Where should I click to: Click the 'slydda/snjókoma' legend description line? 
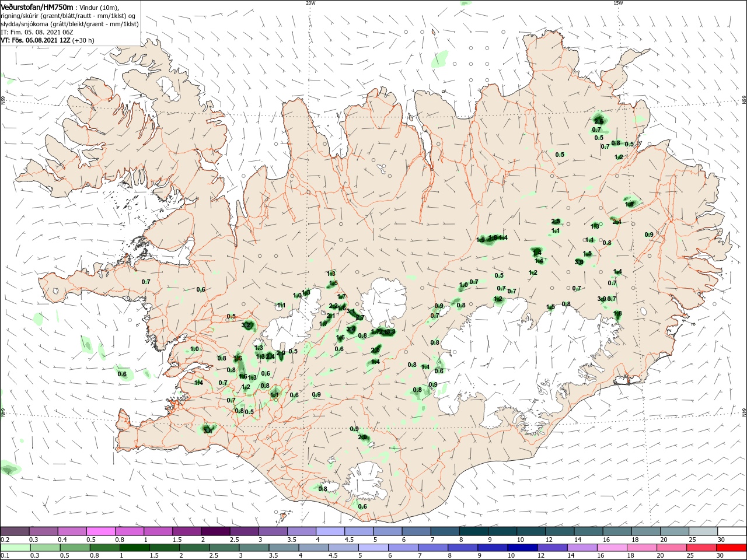point(69,24)
